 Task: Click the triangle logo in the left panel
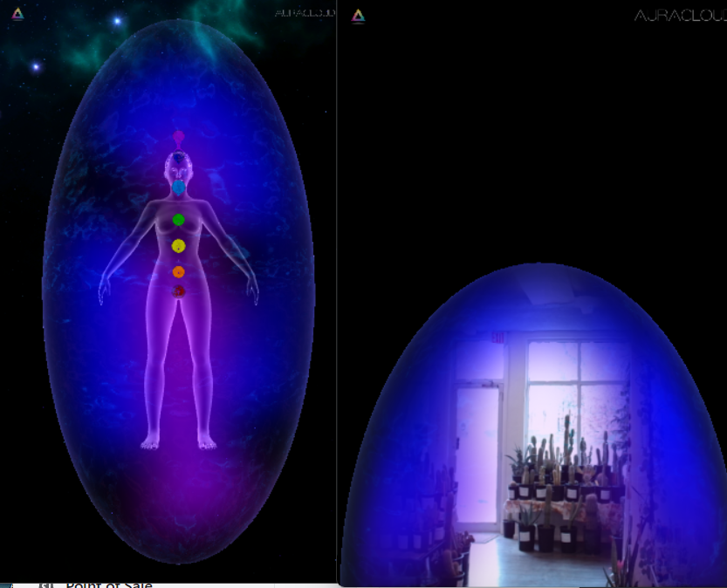(17, 13)
